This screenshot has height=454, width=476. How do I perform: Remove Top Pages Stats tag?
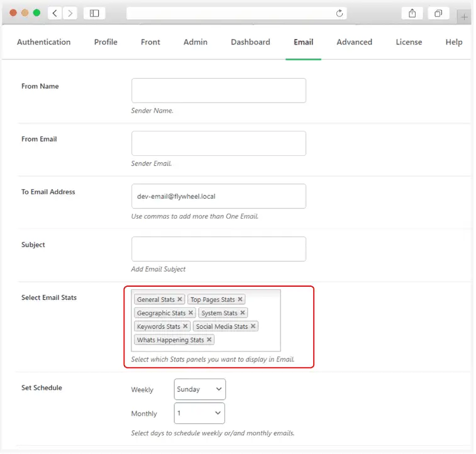(x=240, y=299)
